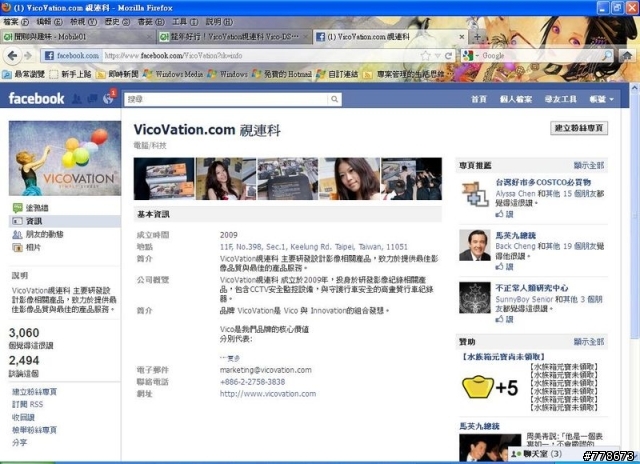
Task: Open the 書籤 menu
Action: click(x=151, y=22)
